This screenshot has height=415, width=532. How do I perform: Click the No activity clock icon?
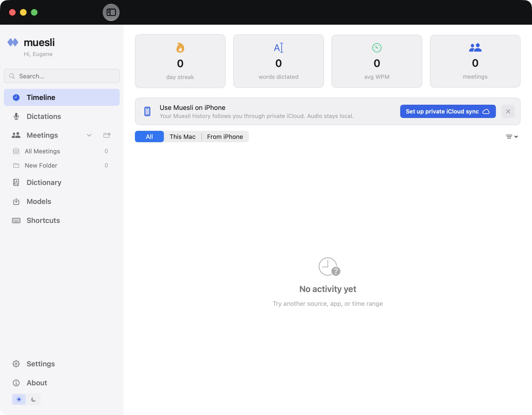coord(329,267)
